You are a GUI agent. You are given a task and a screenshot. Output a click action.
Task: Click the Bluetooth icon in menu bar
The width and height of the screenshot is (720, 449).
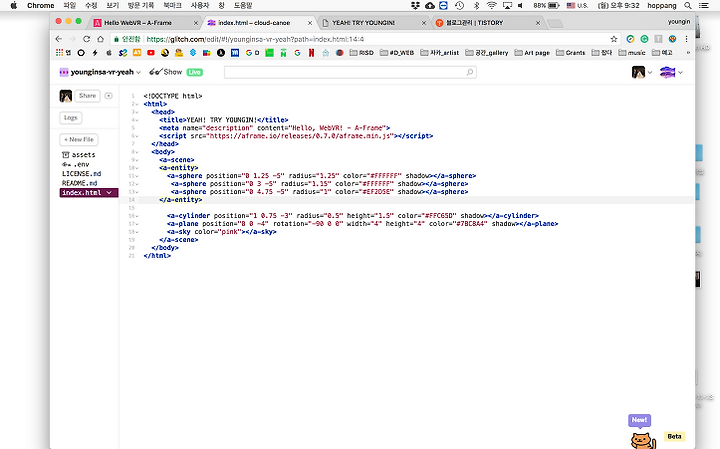476,6
